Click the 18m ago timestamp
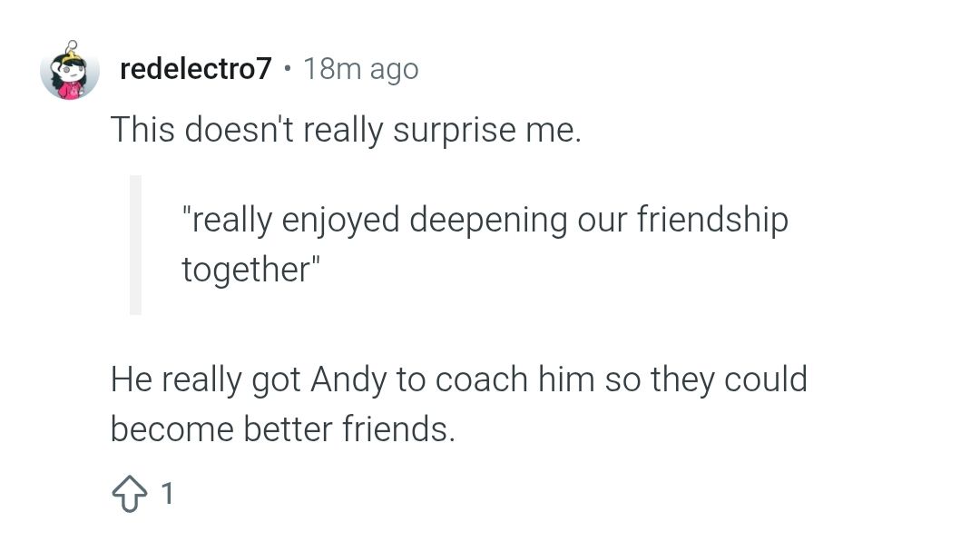980x551 pixels. pos(360,69)
